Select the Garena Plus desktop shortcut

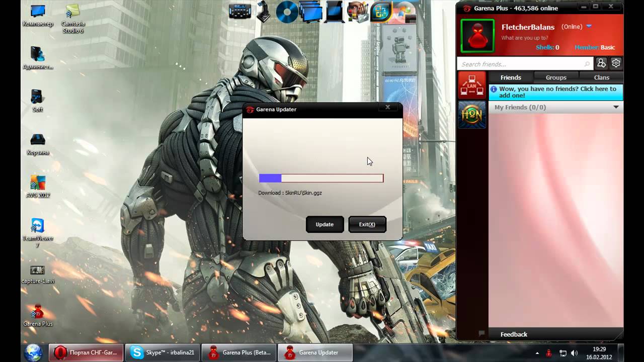[x=38, y=315]
